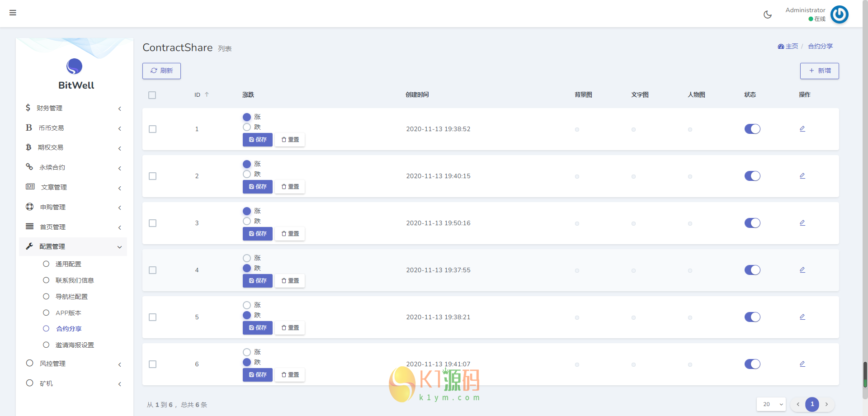The image size is (868, 416).
Task: Edit row 2 with the pencil icon
Action: tap(802, 176)
